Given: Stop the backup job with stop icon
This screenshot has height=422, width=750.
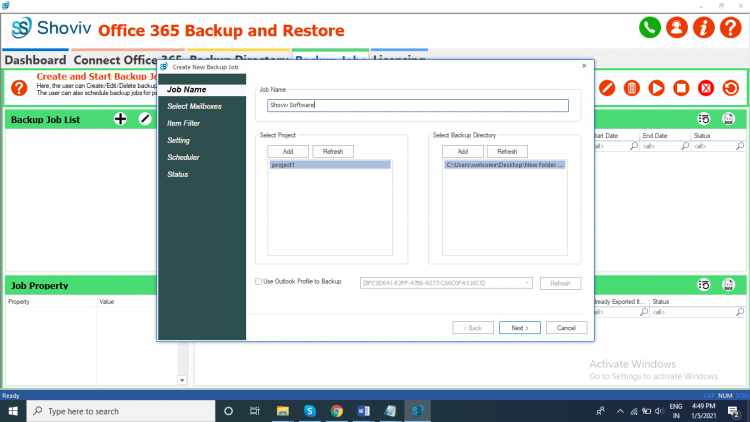Looking at the screenshot, I should coord(681,88).
